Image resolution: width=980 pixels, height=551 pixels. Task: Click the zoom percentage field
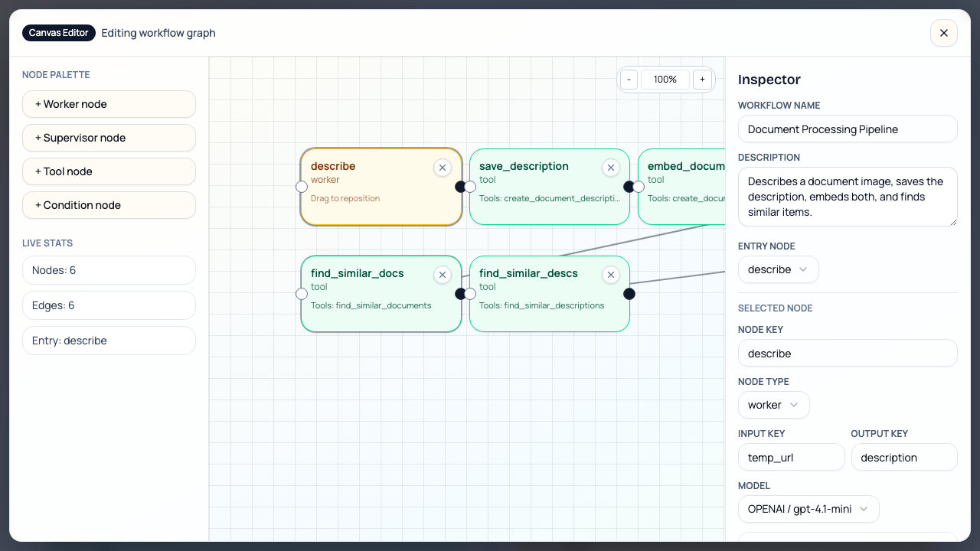pos(665,79)
